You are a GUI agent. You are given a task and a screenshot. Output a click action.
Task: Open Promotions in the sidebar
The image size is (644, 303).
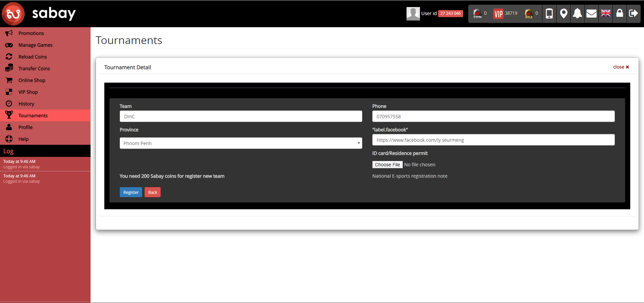31,33
